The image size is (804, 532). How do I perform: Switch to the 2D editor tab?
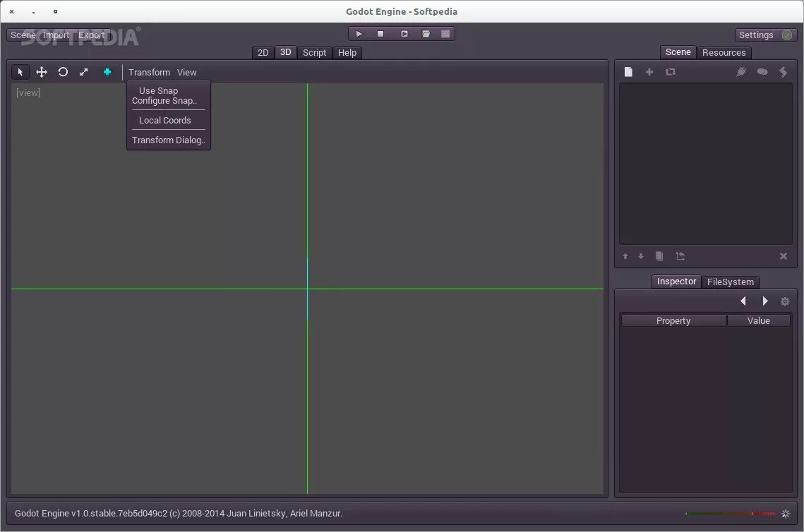pos(263,53)
